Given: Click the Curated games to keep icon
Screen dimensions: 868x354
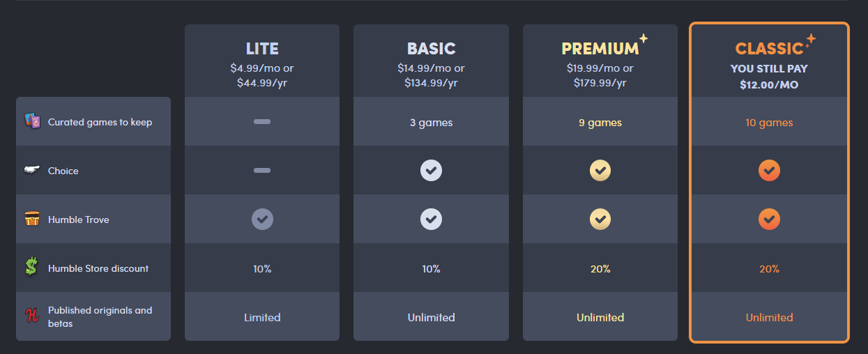Looking at the screenshot, I should pyautogui.click(x=32, y=121).
